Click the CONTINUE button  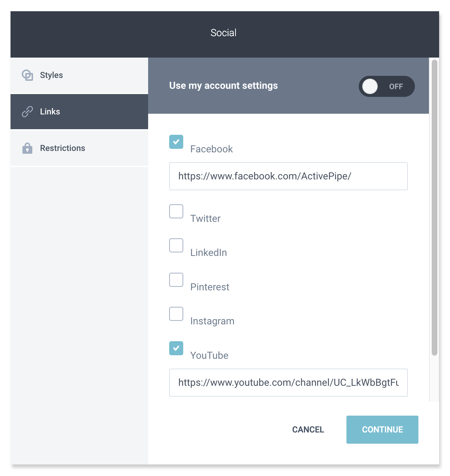pyautogui.click(x=382, y=430)
